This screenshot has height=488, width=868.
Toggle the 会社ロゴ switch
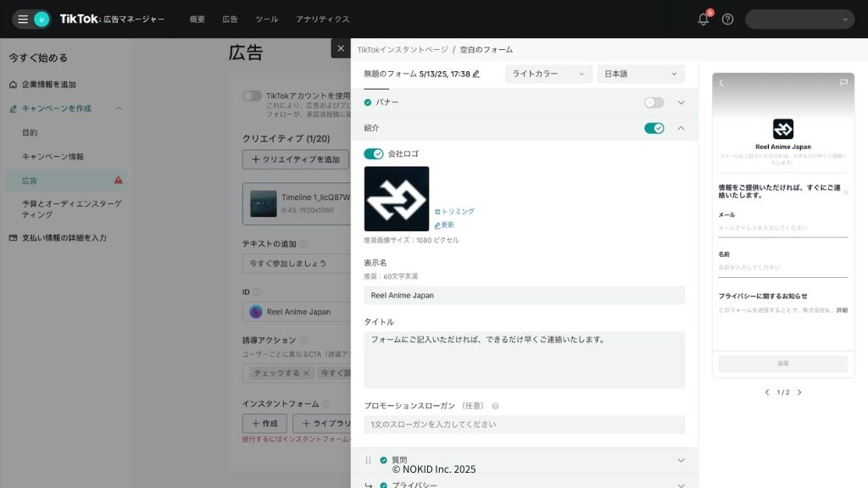[x=374, y=154]
